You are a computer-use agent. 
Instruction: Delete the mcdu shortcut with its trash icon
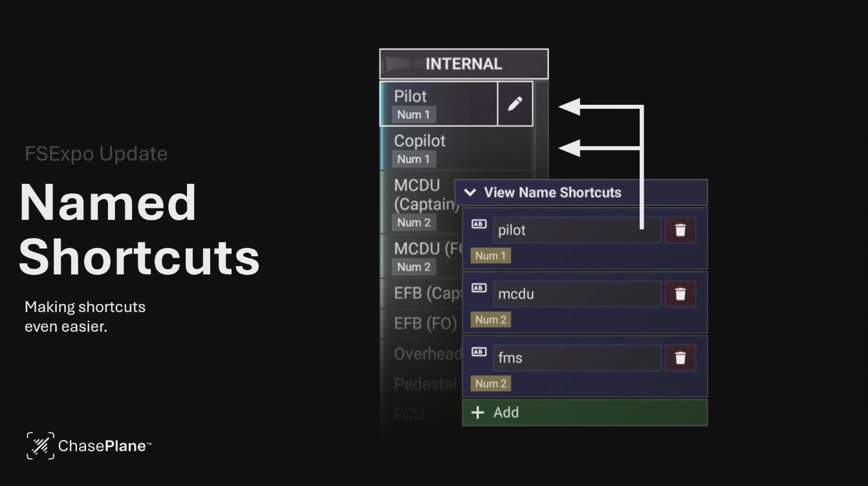coord(680,294)
